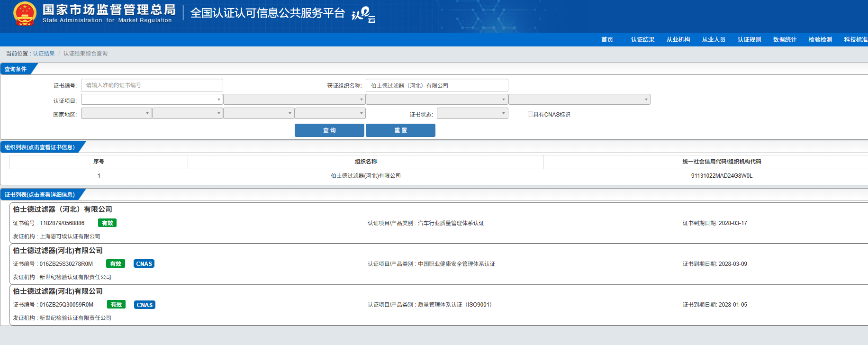Viewport: 868px width, 345px height.
Task: Click the 重置 reset button
Action: tap(400, 130)
